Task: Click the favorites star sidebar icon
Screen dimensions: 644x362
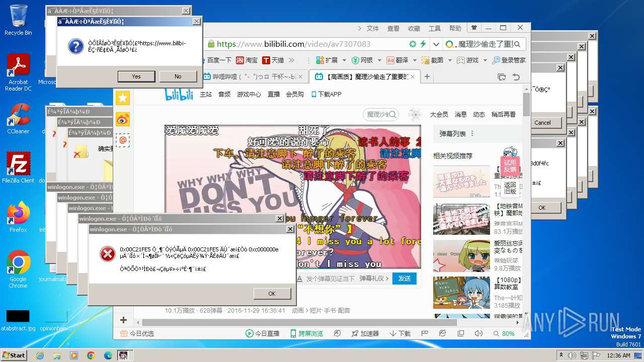Action: pos(123,98)
